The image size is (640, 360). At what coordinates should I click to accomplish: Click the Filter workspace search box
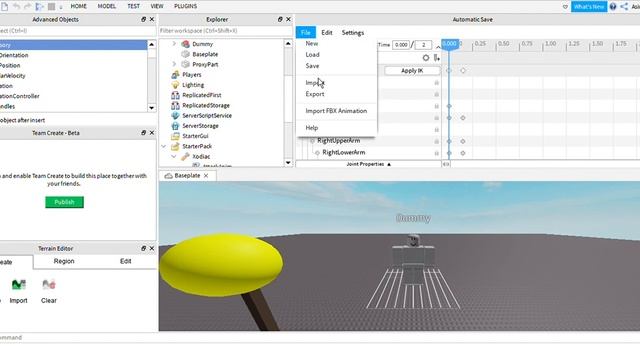tap(225, 31)
